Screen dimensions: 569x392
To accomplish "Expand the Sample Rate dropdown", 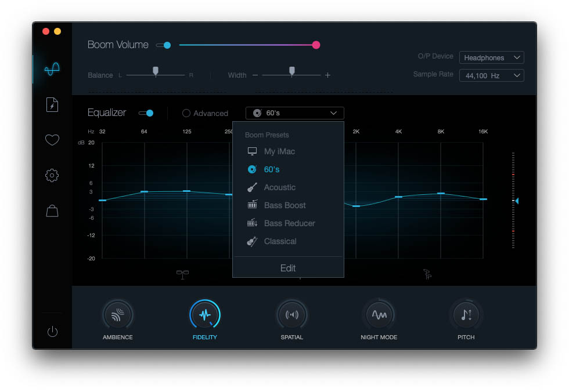I will pyautogui.click(x=491, y=75).
